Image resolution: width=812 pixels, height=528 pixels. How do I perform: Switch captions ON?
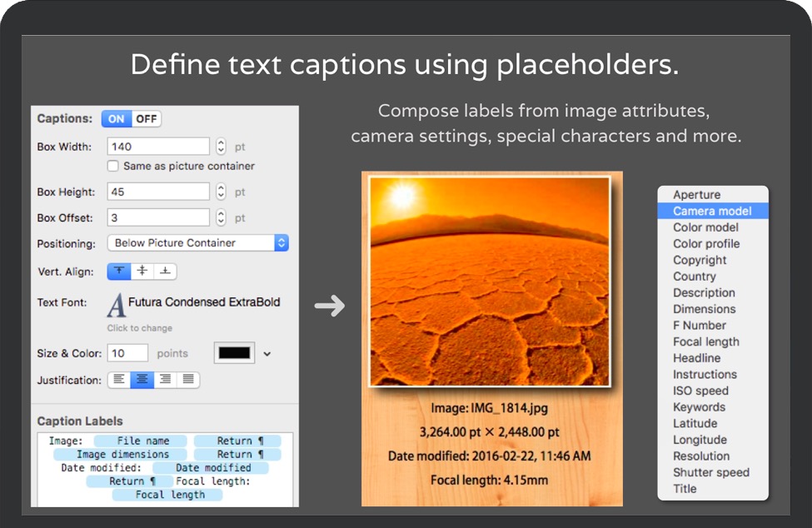[117, 119]
